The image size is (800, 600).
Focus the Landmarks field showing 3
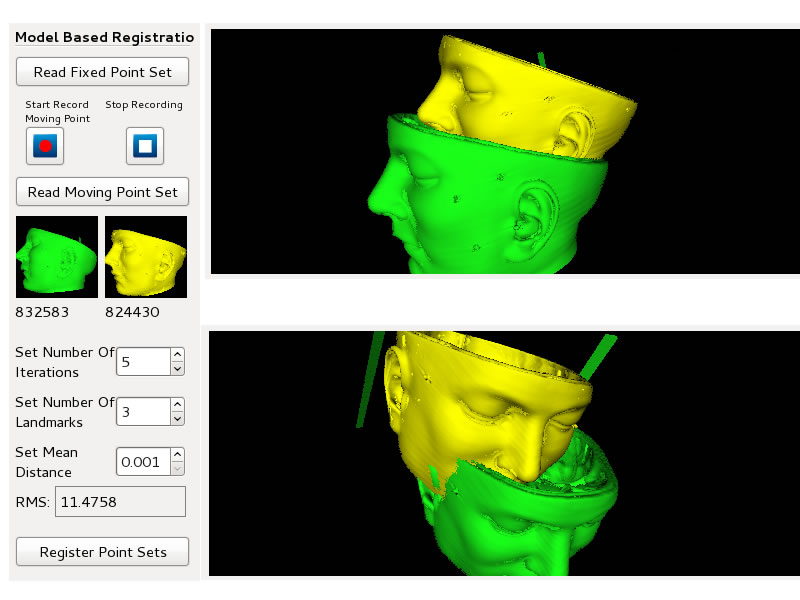143,412
